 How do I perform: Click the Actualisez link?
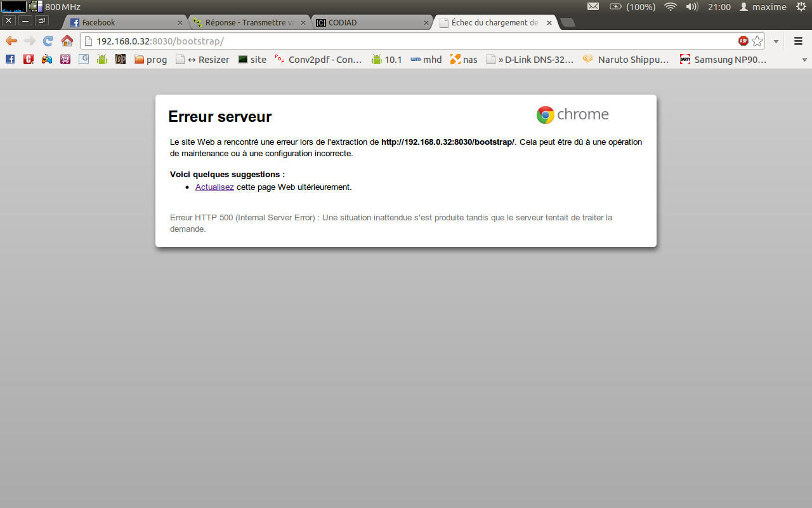point(214,187)
